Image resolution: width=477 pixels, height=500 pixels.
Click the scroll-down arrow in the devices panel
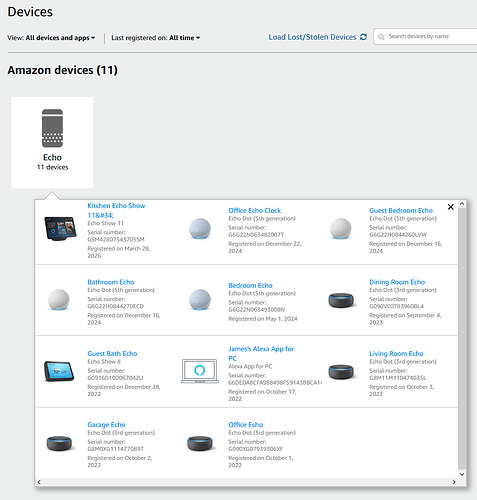click(x=462, y=474)
